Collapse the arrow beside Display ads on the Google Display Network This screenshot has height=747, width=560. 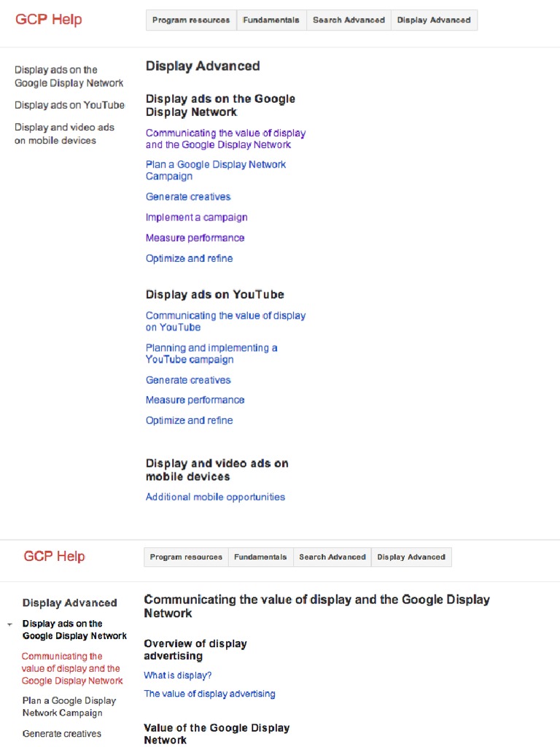[x=9, y=625]
